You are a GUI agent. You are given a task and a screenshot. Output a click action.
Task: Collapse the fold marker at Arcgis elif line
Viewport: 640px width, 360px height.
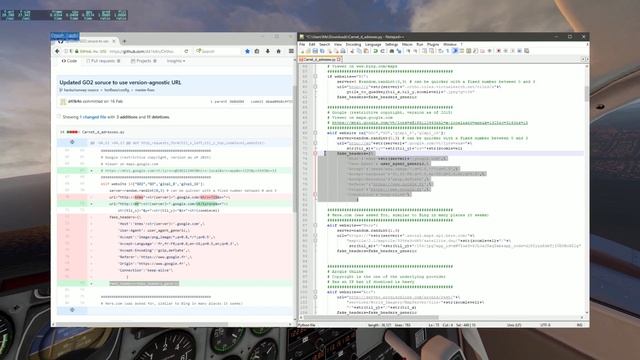coord(315,292)
